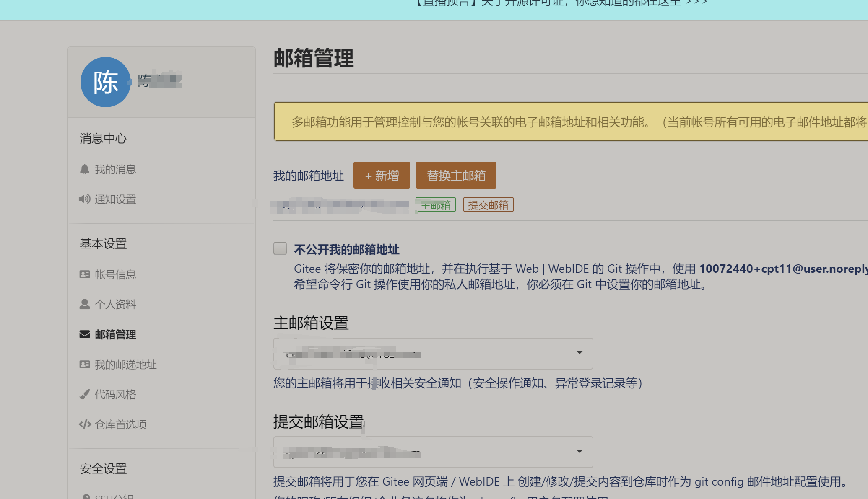
Task: Click the ID card icon beside 帐号信息
Action: tap(85, 274)
